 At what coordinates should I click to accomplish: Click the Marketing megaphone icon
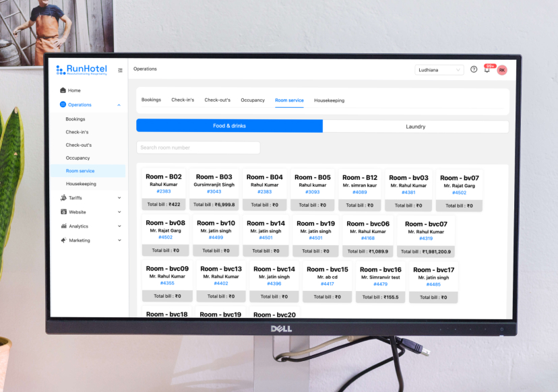(x=64, y=240)
